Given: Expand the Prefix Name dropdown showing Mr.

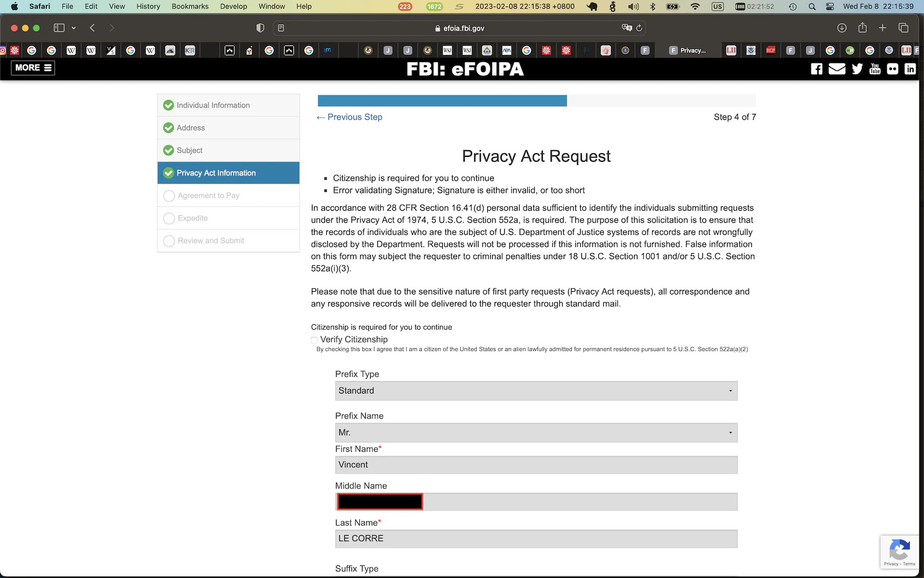Looking at the screenshot, I should [x=536, y=433].
